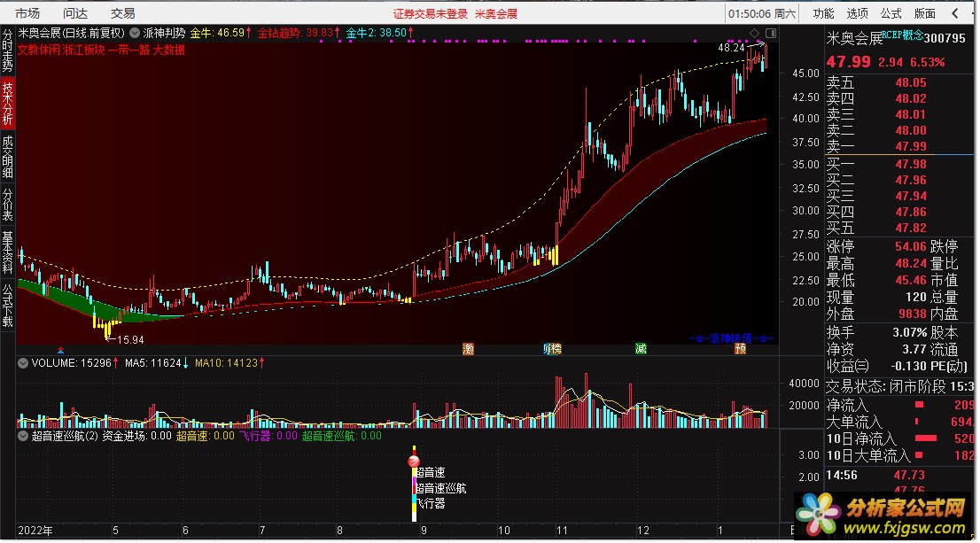
Task: Open the 问达 menu
Action: (x=75, y=13)
